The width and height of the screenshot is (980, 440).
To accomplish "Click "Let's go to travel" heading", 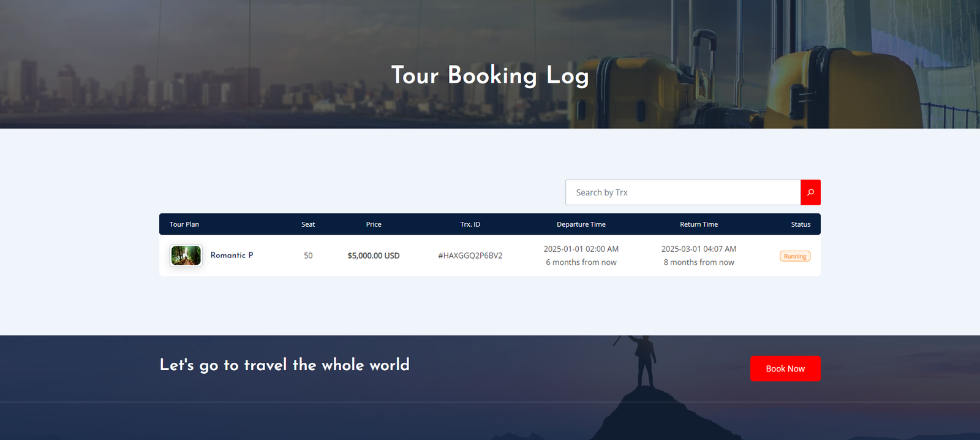I will (x=284, y=365).
